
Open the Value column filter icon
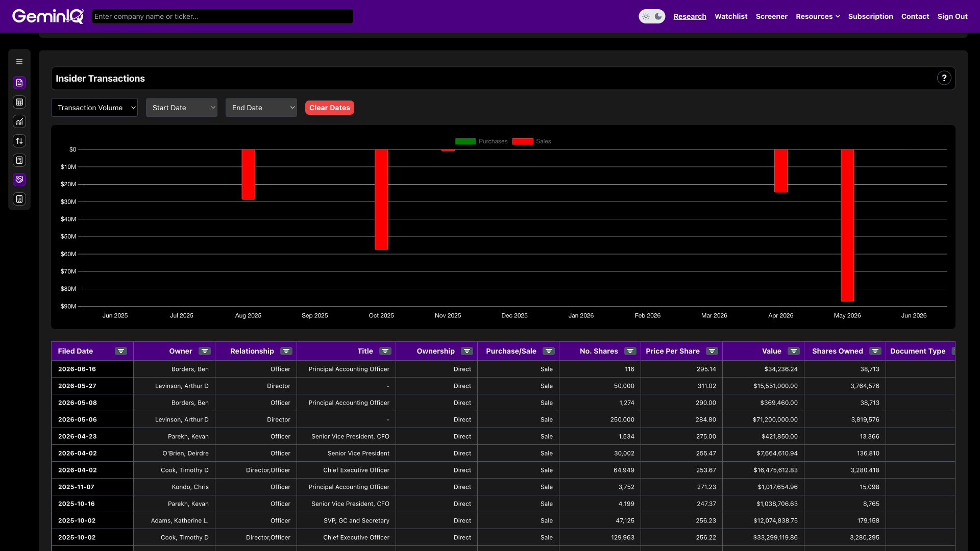(x=794, y=351)
